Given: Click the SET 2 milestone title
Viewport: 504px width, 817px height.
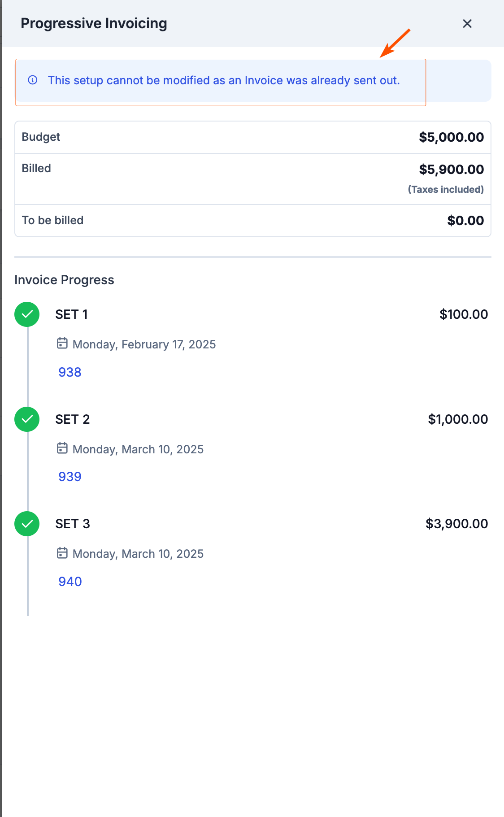Looking at the screenshot, I should [x=73, y=419].
